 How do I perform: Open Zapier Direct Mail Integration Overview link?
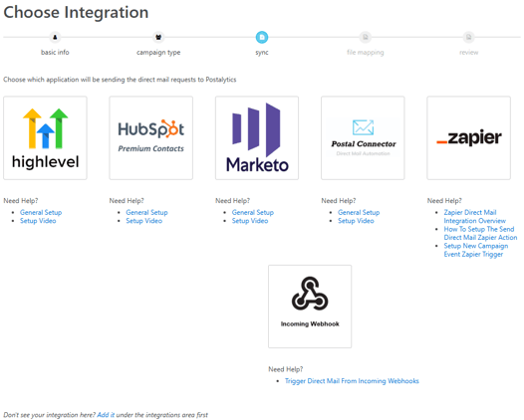tap(474, 216)
